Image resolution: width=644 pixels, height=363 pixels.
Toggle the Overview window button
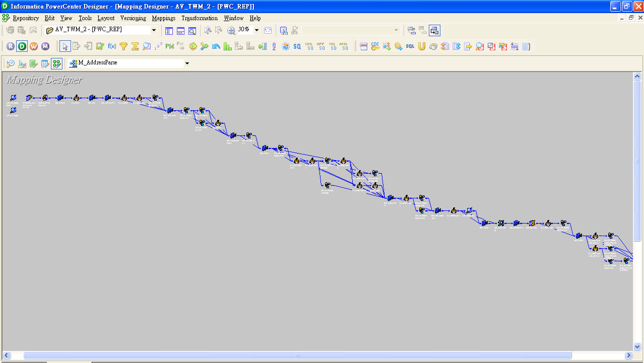click(x=192, y=31)
